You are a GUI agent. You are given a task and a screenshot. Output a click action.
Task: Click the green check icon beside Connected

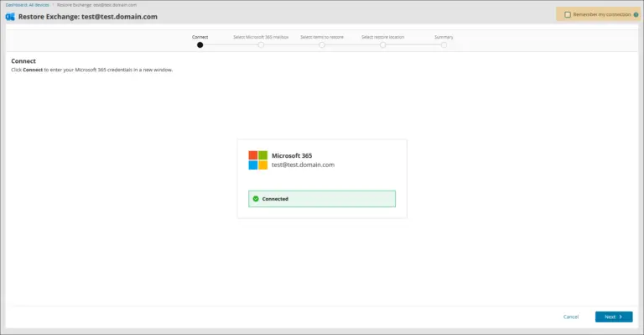point(256,199)
